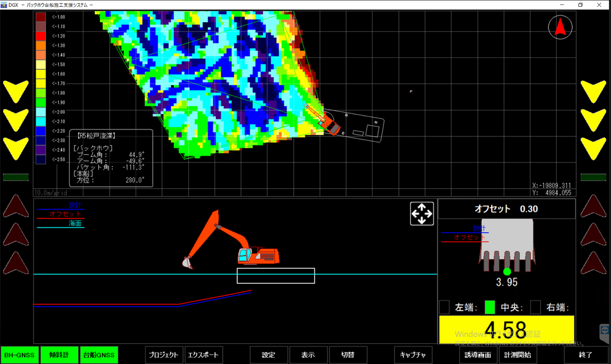Image resolution: width=611 pixels, height=364 pixels.
Task: Toggle the green 中央 (center) checkbox
Action: (489, 307)
